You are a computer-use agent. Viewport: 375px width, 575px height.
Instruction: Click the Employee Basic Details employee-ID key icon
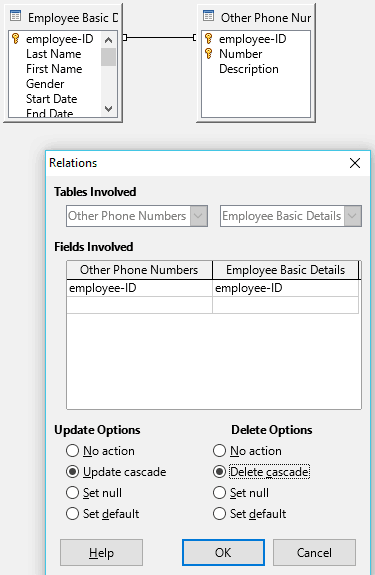[15, 38]
